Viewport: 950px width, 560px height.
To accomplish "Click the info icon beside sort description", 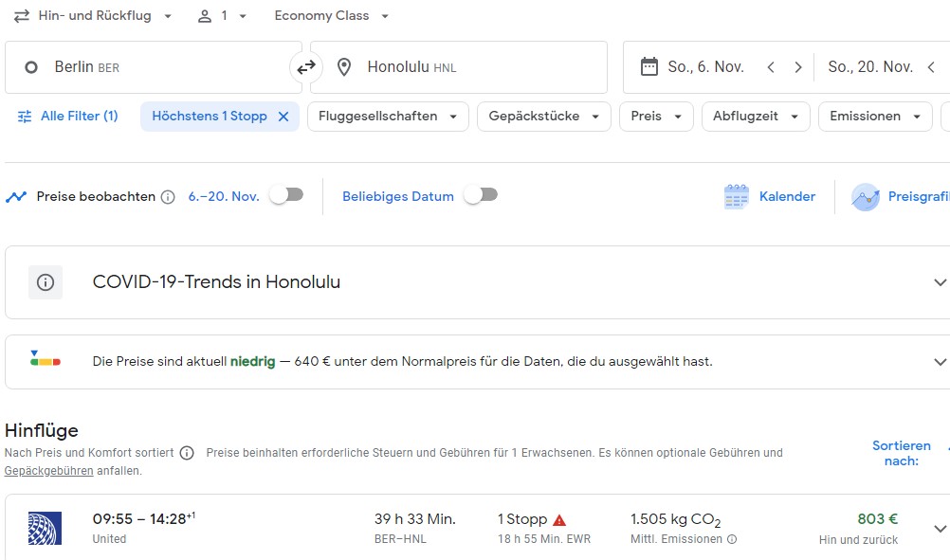I will [187, 453].
